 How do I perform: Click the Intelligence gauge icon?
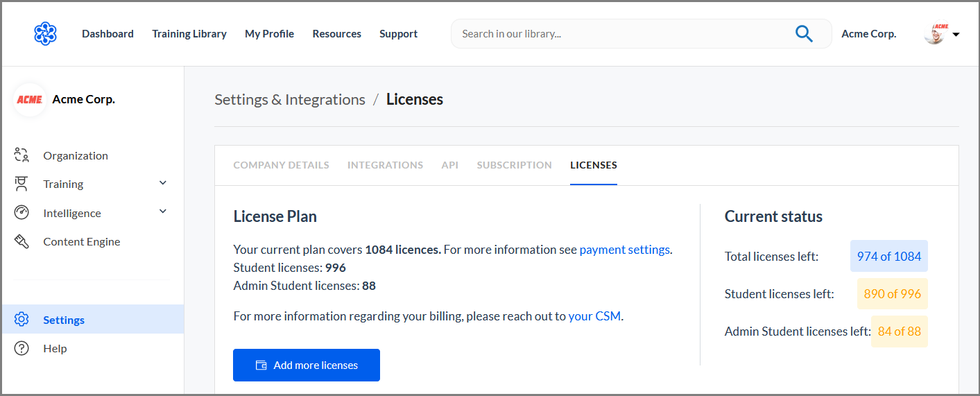tap(22, 213)
